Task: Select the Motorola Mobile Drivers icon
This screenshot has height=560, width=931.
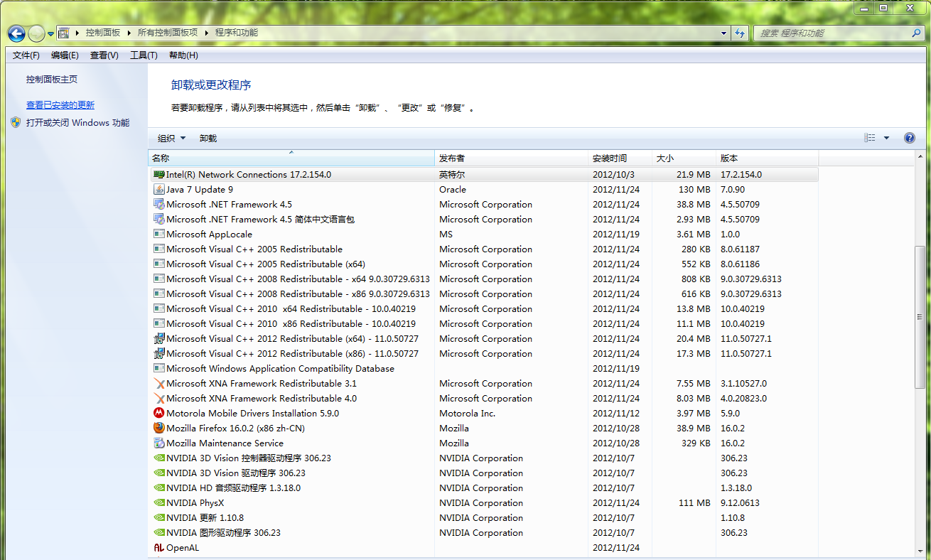Action: click(159, 414)
